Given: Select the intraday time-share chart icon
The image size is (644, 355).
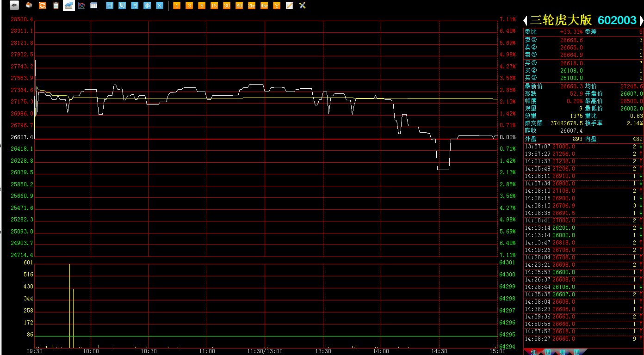Looking at the screenshot, I should (69, 6).
